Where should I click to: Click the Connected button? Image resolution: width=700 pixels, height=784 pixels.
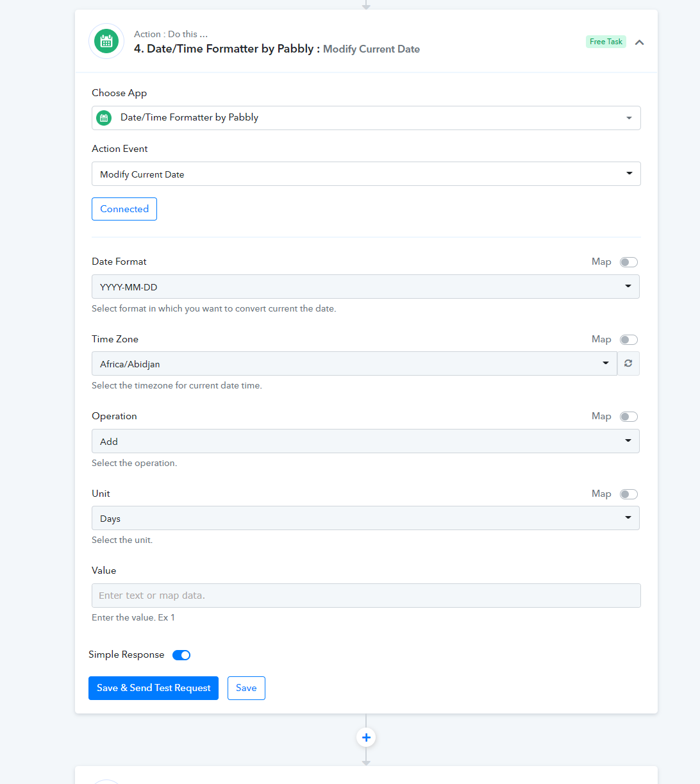click(x=124, y=209)
